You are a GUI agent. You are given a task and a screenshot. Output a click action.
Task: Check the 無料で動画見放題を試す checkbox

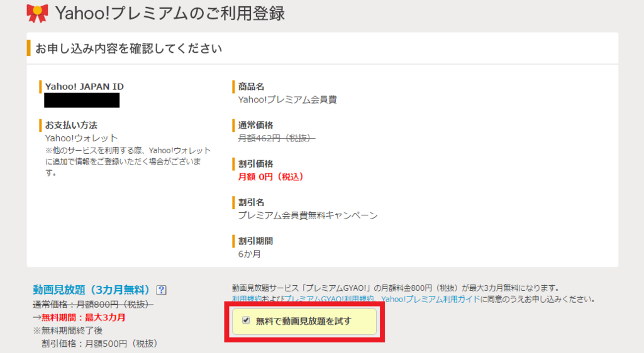tap(246, 320)
